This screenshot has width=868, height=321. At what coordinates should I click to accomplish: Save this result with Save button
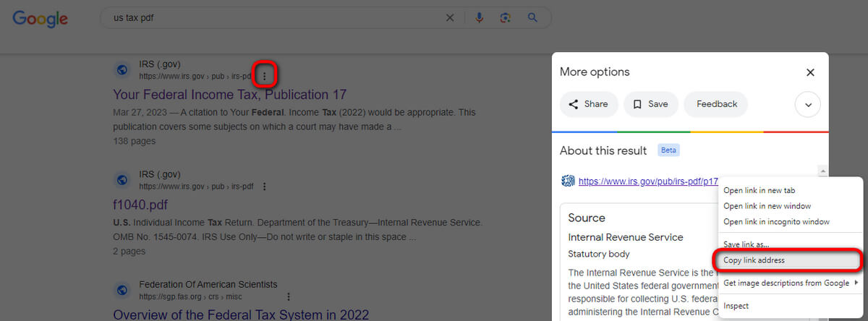pyautogui.click(x=651, y=104)
